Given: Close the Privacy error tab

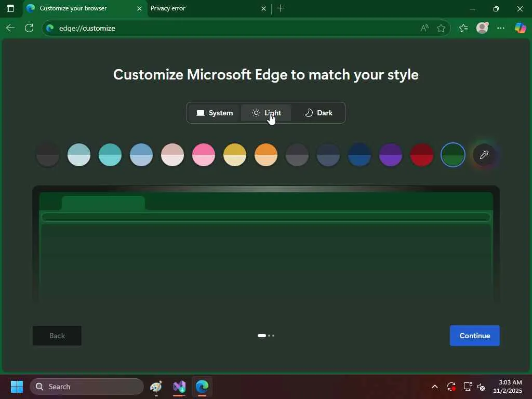Looking at the screenshot, I should tap(263, 8).
